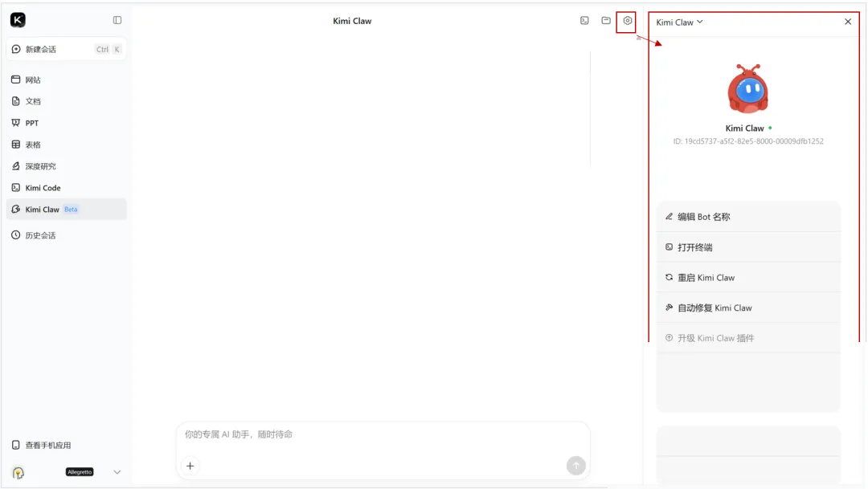The height and width of the screenshot is (489, 868).
Task: Open the PPT section
Action: (x=67, y=123)
